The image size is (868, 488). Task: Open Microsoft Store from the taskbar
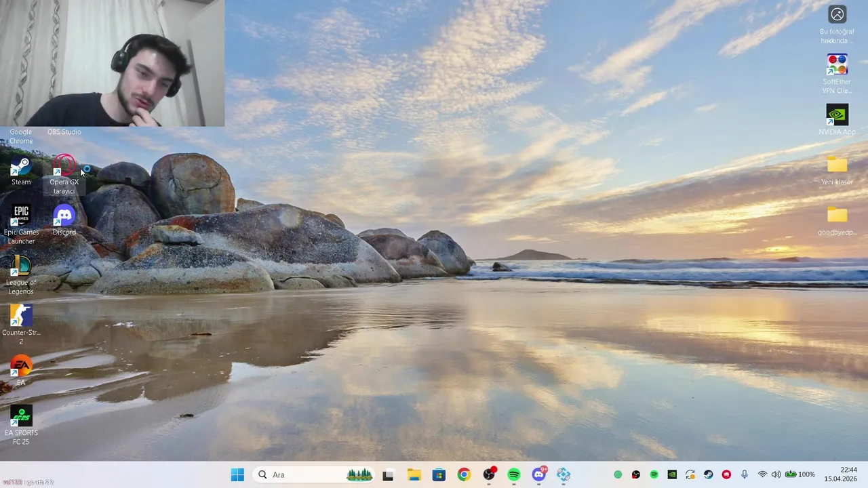439,474
